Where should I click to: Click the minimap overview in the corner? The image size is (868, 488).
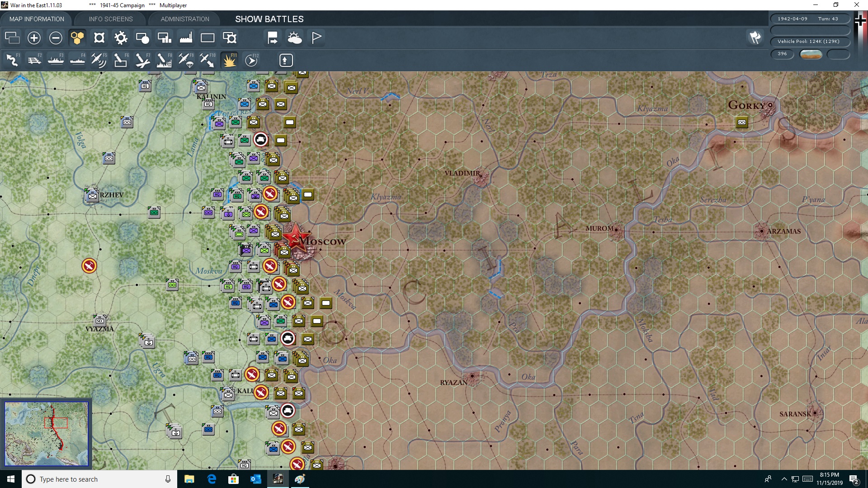point(47,434)
